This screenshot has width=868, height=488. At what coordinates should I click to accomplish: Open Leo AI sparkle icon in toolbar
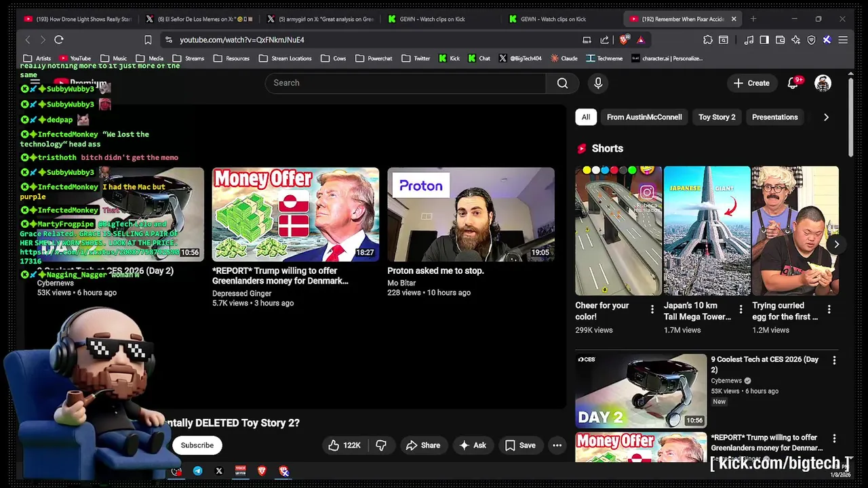[x=795, y=40]
